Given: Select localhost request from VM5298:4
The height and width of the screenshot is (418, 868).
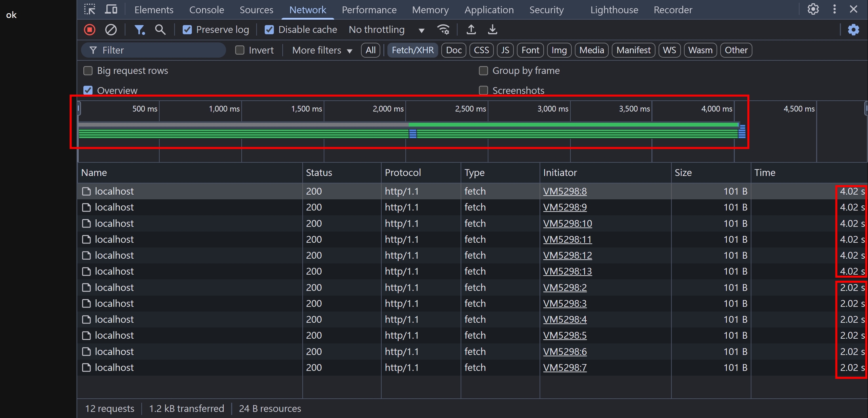Looking at the screenshot, I should click(x=472, y=319).
